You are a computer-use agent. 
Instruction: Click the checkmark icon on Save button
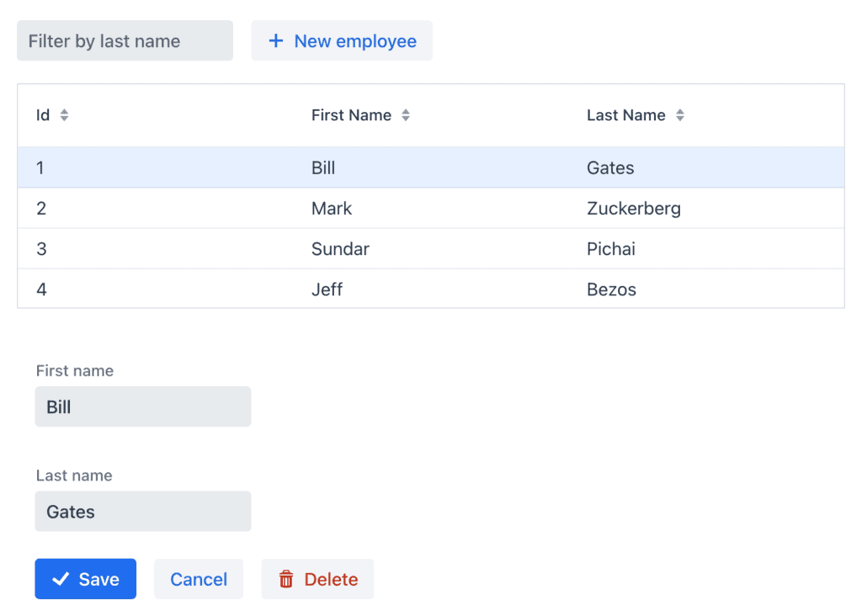tap(61, 579)
